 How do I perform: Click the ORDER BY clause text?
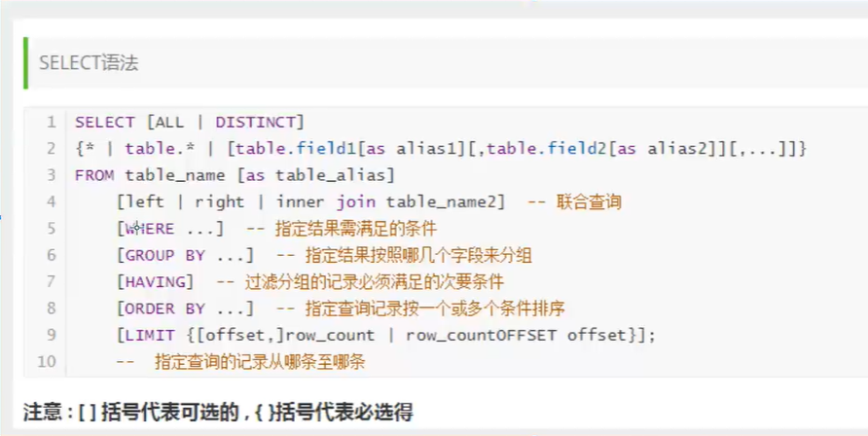coord(163,309)
